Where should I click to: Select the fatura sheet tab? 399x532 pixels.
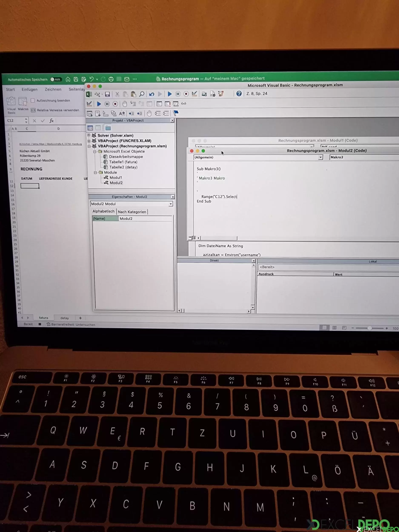click(44, 318)
